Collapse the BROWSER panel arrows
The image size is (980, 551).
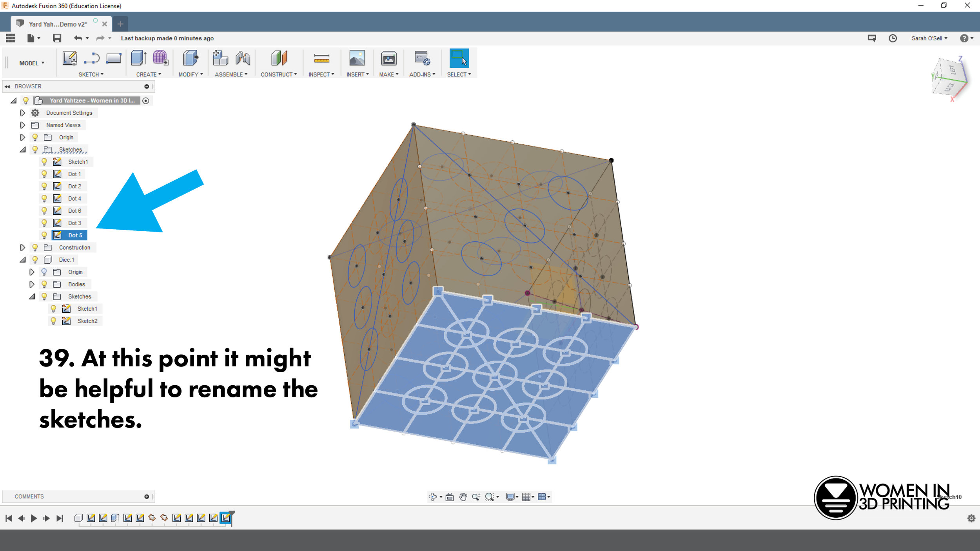[x=7, y=86]
